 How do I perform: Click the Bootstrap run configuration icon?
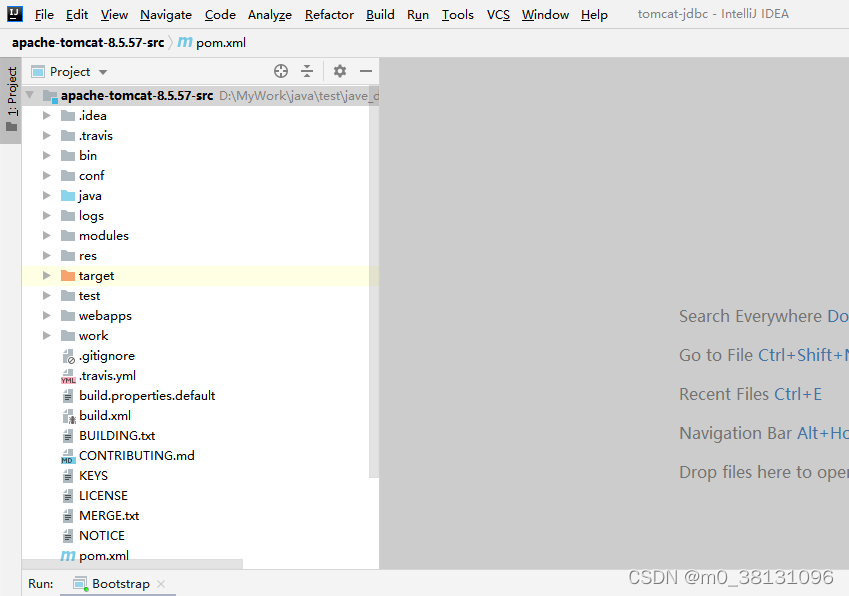81,584
